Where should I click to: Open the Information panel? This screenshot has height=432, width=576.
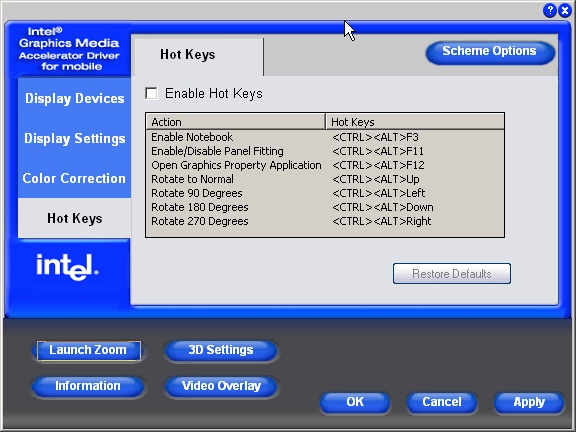88,386
